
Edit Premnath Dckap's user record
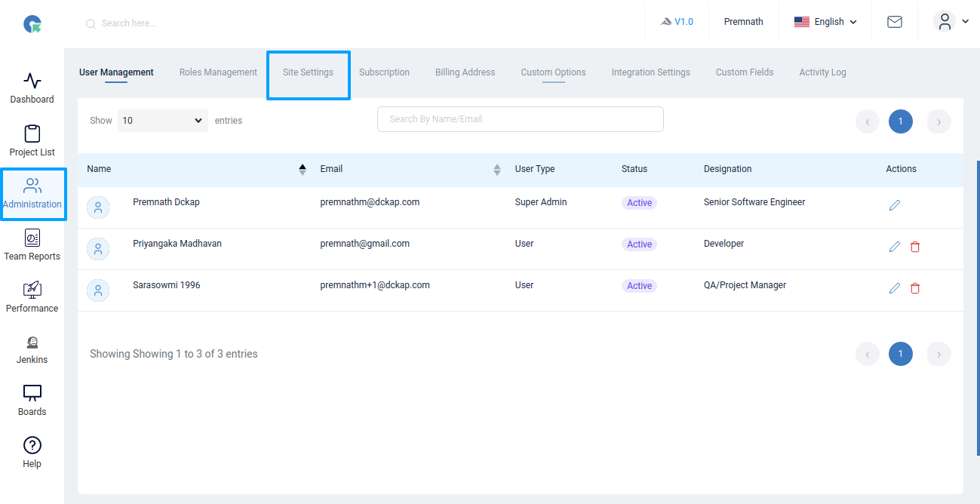coord(895,204)
